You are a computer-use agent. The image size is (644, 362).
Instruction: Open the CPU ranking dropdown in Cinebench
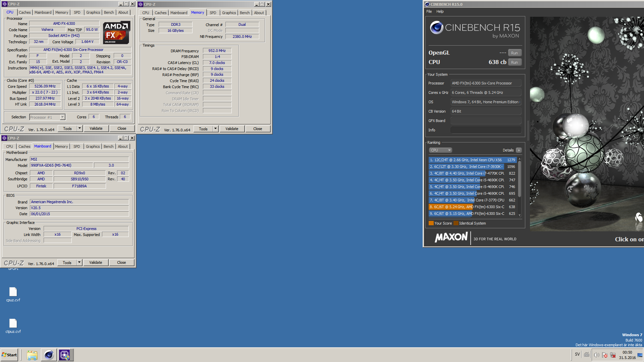click(x=441, y=150)
